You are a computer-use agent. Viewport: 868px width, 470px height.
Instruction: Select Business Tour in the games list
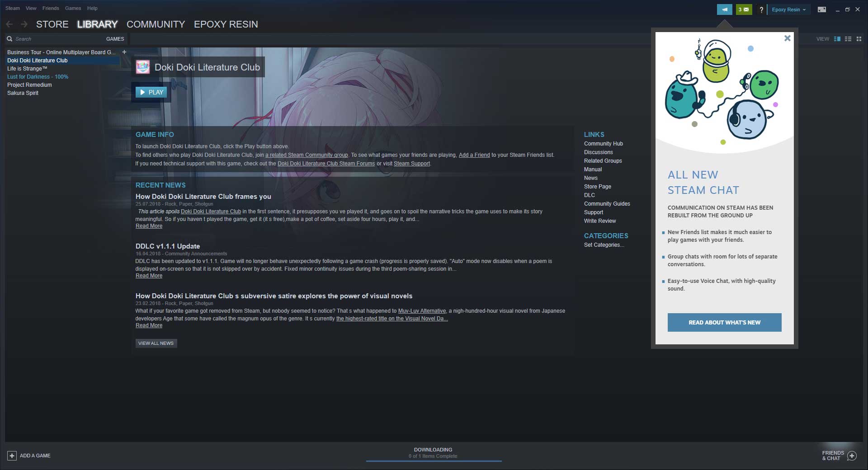61,52
